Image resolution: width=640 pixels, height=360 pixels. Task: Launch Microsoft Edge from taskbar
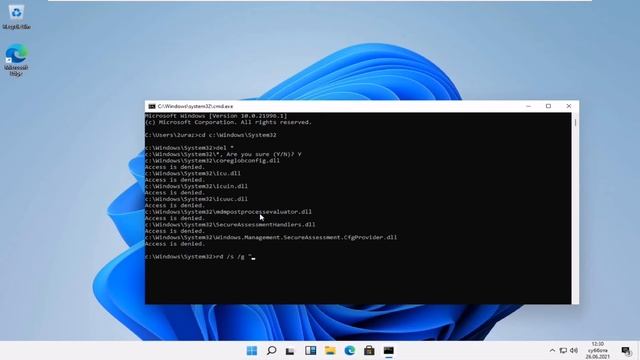tap(349, 350)
